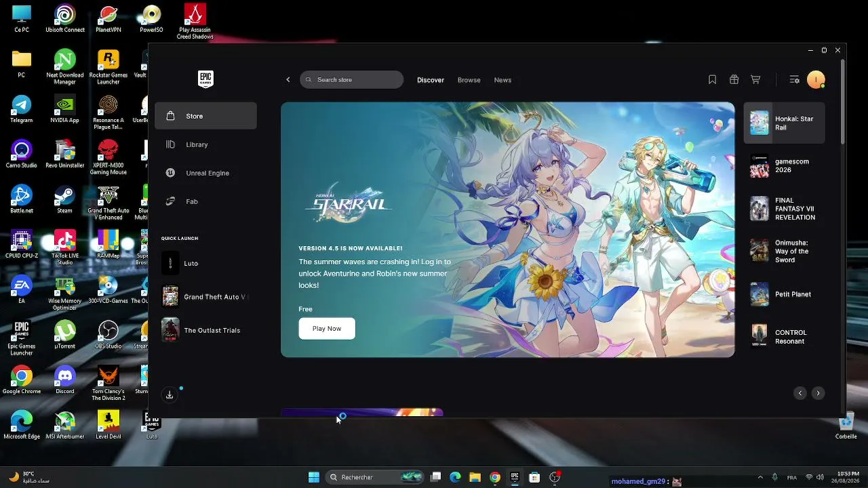Select FINAL FANTASY VII REVELATION in the list

coord(785,209)
